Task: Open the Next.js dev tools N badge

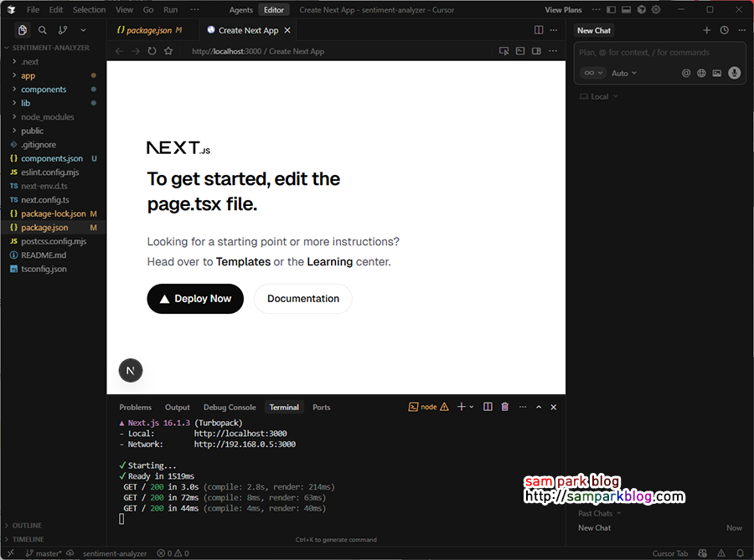Action: click(x=131, y=370)
